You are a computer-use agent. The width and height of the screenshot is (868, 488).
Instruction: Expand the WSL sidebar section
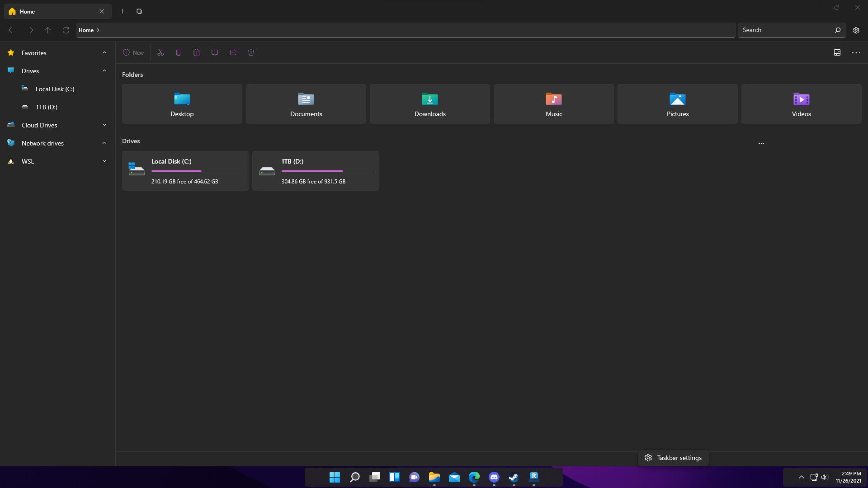coord(104,161)
